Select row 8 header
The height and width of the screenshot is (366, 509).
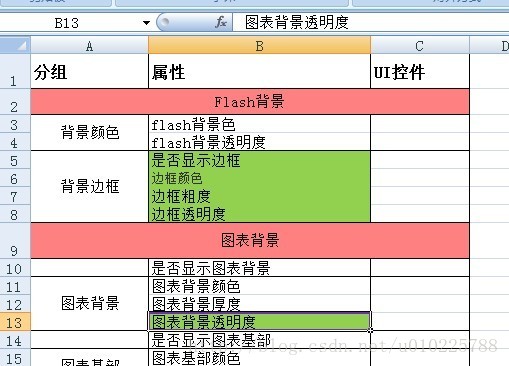pos(15,214)
